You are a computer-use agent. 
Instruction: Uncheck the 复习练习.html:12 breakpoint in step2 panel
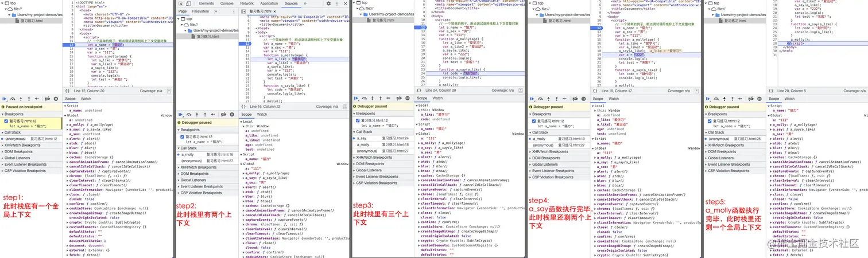(x=182, y=137)
